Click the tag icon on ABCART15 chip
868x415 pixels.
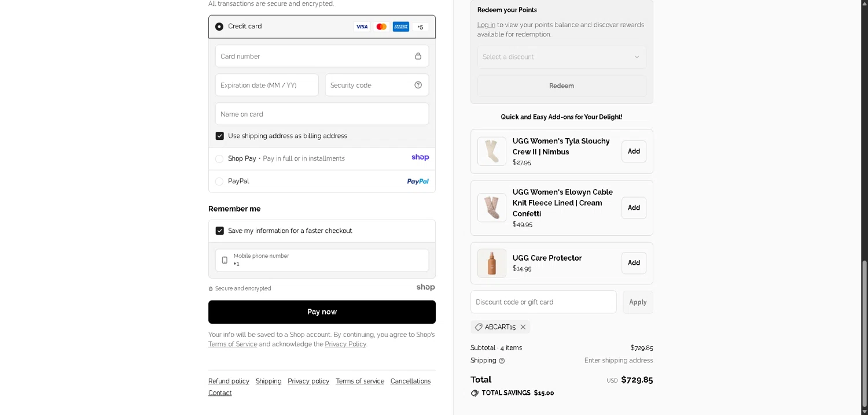tap(479, 327)
